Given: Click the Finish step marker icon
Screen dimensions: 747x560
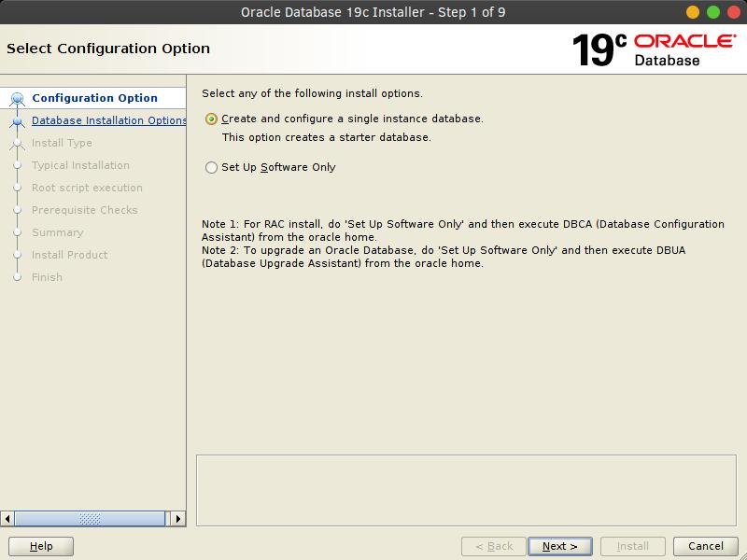Looking at the screenshot, I should point(18,277).
